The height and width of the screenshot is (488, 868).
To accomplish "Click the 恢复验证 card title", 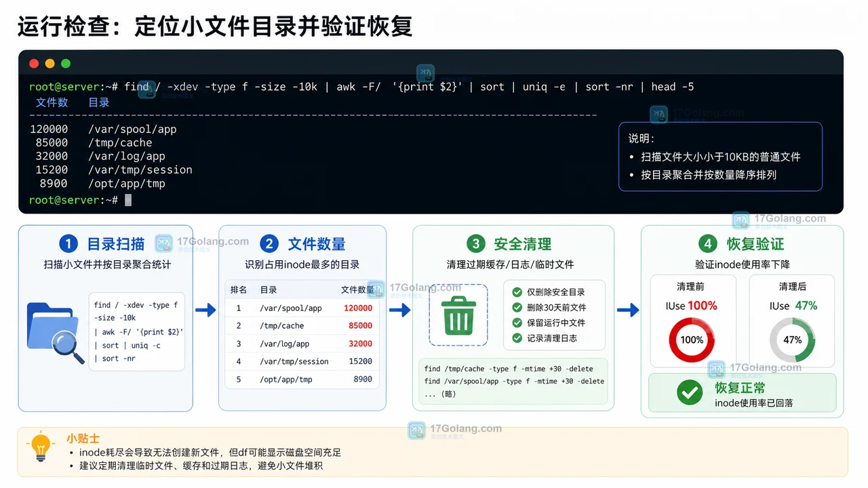I will coord(755,244).
